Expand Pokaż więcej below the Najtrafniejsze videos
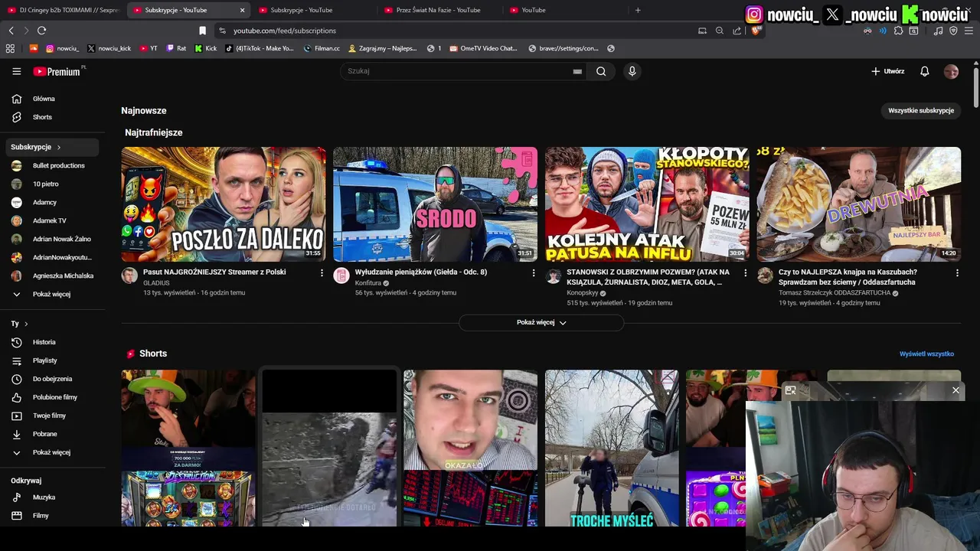This screenshot has height=551, width=980. (x=541, y=322)
